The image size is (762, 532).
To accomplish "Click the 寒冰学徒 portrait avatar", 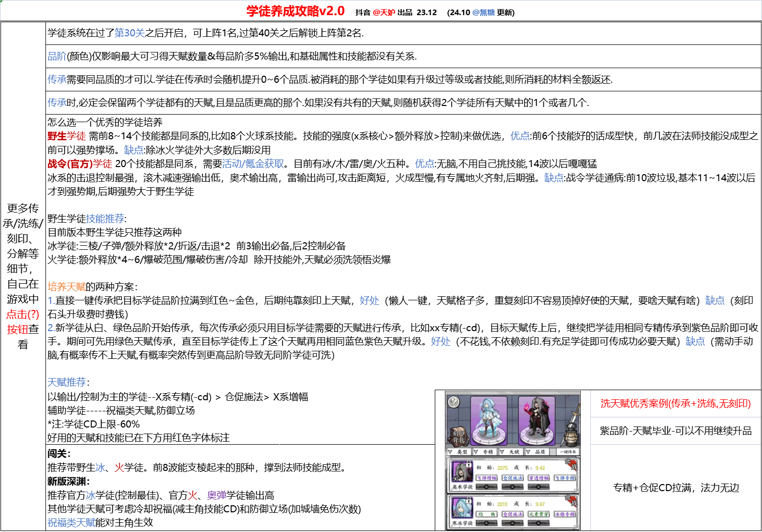I will coord(462,508).
